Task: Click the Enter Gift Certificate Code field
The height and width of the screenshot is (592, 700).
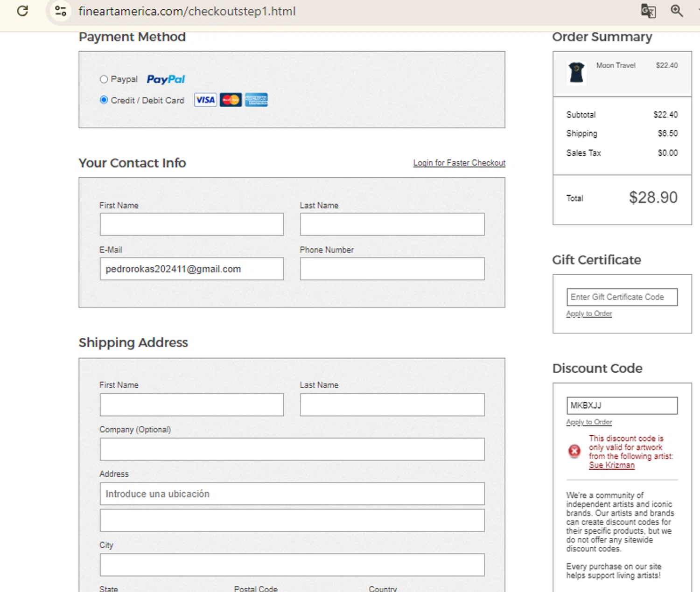Action: [x=622, y=297]
